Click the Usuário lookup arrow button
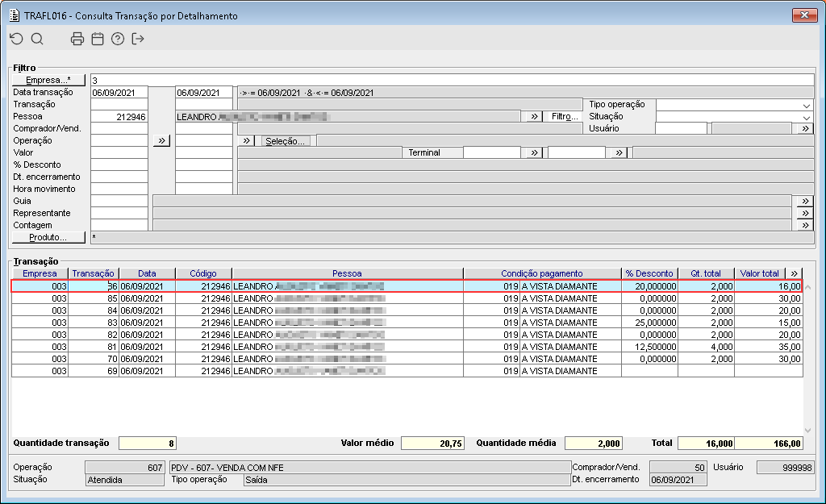Screen dimensions: 826x504 pos(805,128)
